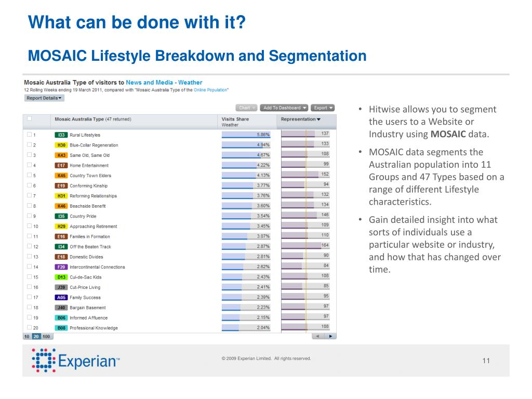Click the H31 Reforming Relationships badge

click(x=61, y=196)
